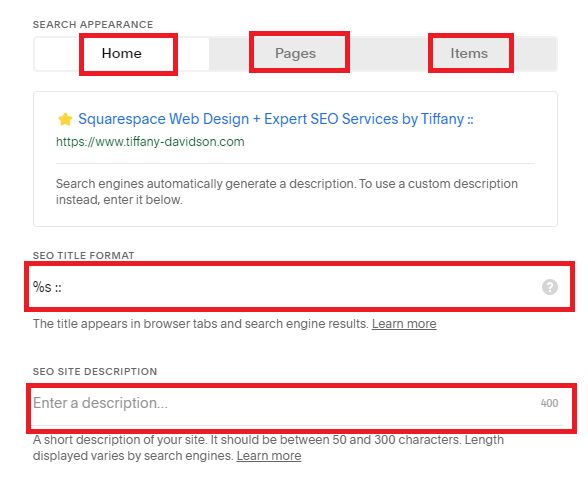Click the SEO TITLE FORMAT label
The width and height of the screenshot is (588, 489).
click(83, 256)
